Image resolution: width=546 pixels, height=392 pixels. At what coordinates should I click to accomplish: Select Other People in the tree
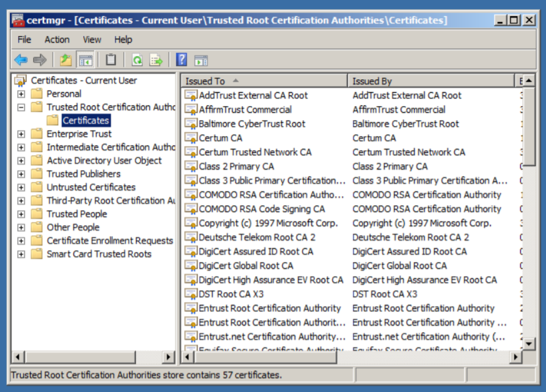tap(73, 227)
